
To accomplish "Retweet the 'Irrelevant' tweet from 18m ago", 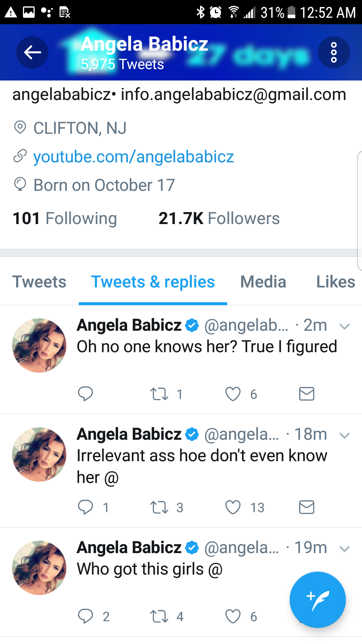I will point(159,507).
